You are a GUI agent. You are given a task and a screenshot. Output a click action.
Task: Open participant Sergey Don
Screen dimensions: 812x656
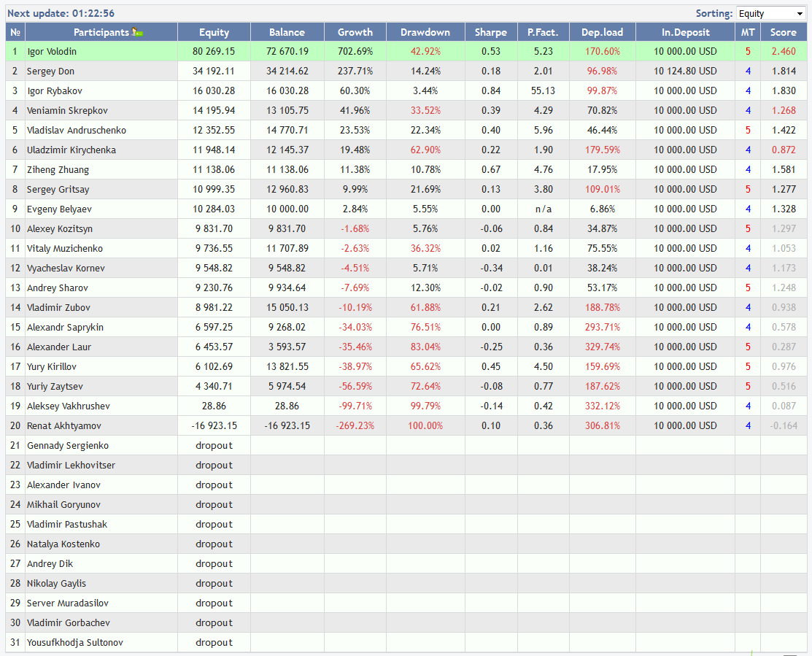tap(51, 71)
